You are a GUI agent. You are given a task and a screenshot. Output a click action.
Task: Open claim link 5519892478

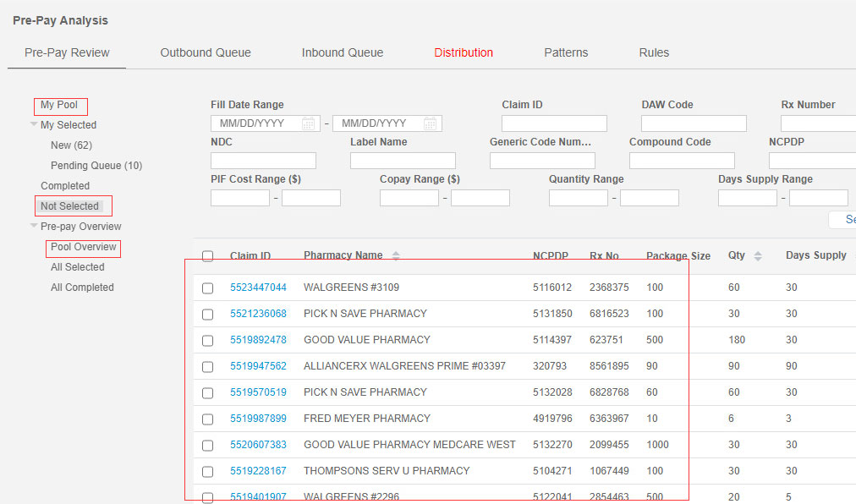pos(258,340)
